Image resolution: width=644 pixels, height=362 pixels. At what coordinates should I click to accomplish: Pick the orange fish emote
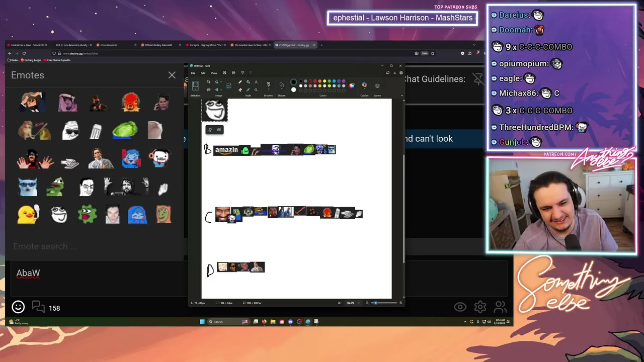coord(131,102)
